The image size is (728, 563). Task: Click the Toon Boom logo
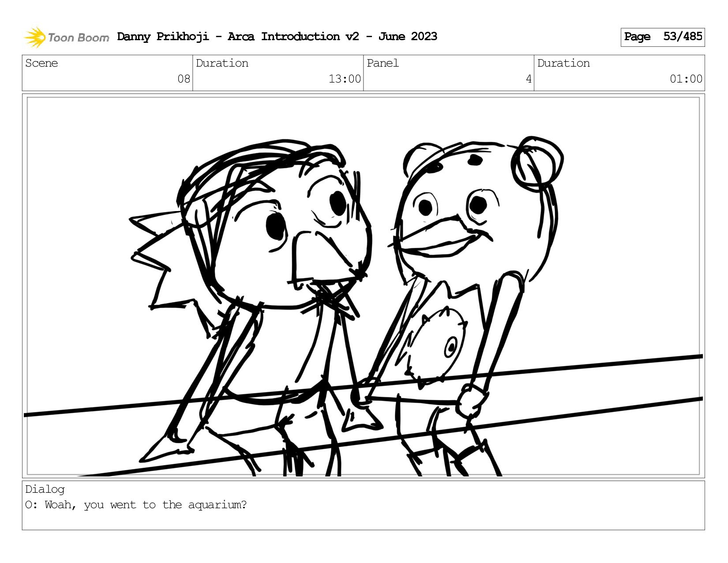coord(66,37)
